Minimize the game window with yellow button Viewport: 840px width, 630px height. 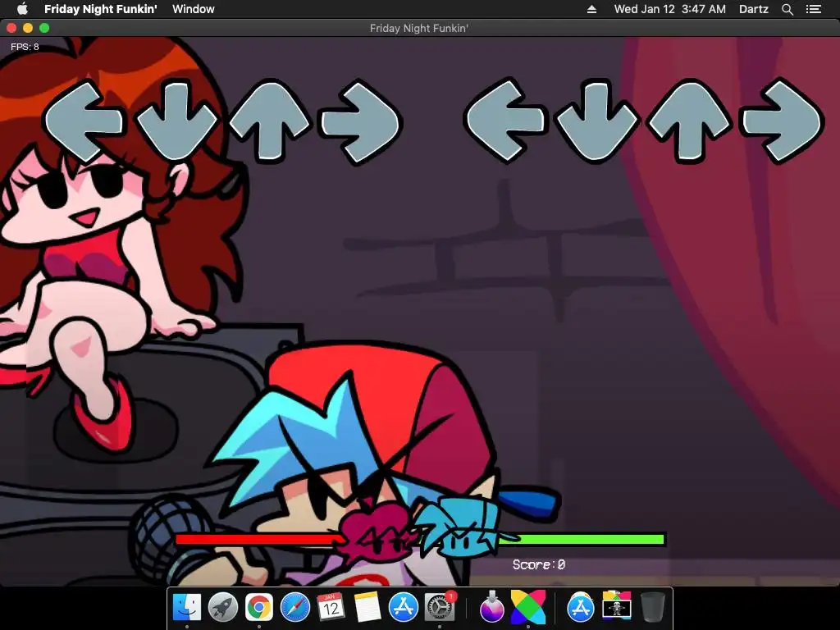28,29
